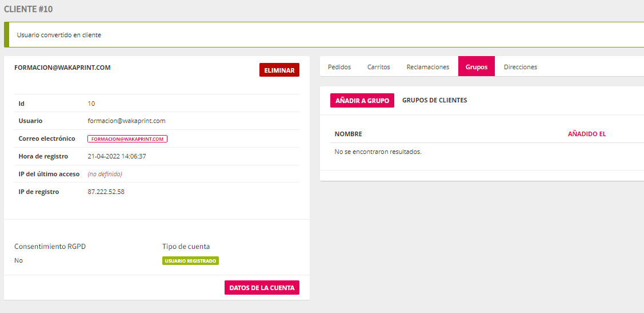Screen dimensions: 644x313
Task: Click the Grupos de clientes panel title
Action: 434,100
